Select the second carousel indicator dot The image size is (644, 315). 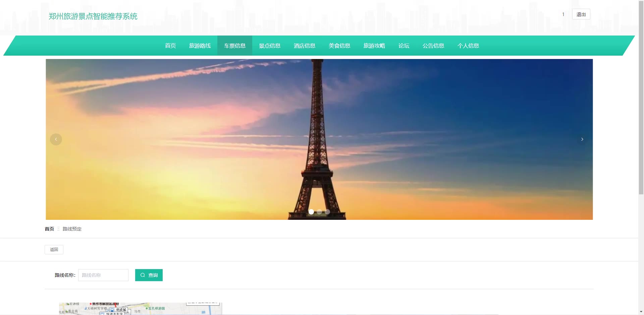[x=319, y=212]
